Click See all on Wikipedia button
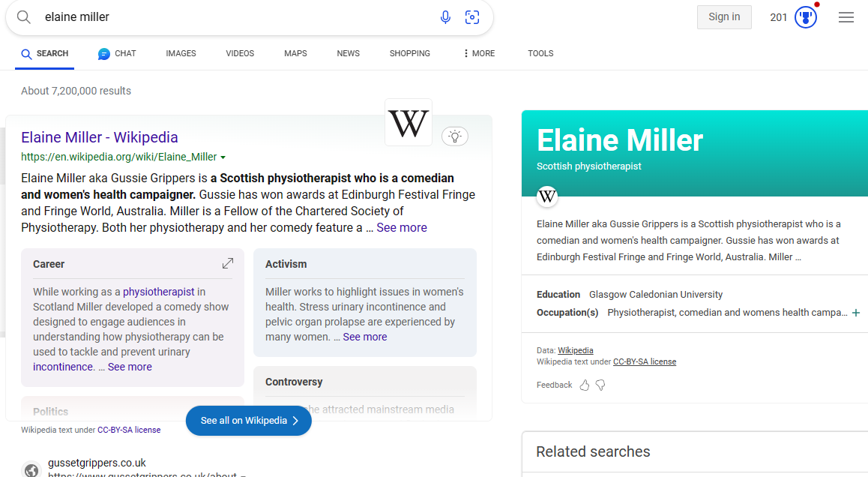The height and width of the screenshot is (477, 868). [x=249, y=421]
